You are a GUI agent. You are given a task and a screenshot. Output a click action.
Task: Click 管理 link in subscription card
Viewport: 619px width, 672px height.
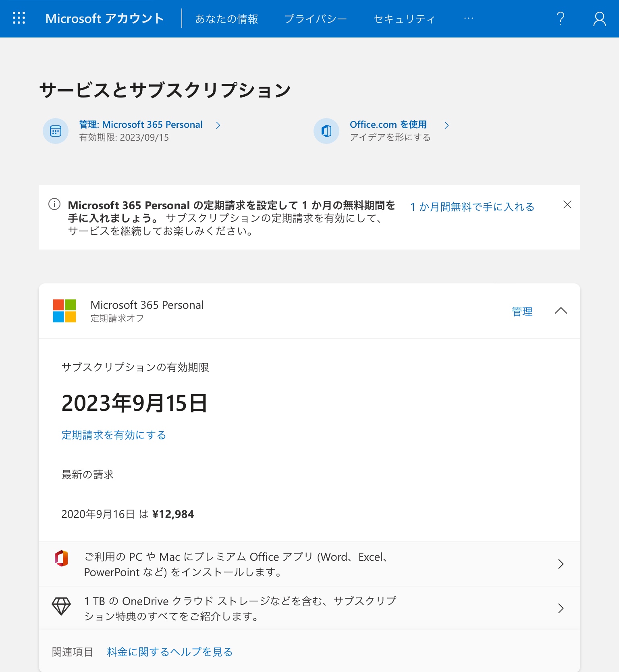click(x=522, y=311)
